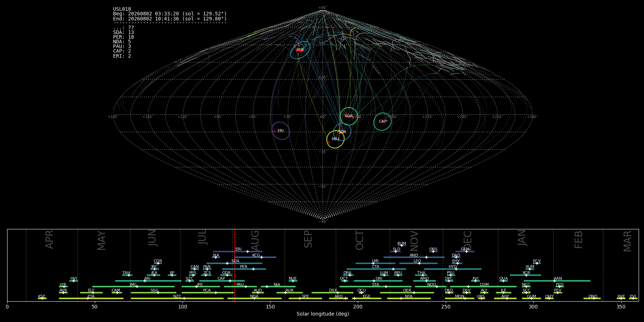This screenshot has height=322, width=644.
Task: Select the GEM shower bar in the timeline
Action: [465, 252]
